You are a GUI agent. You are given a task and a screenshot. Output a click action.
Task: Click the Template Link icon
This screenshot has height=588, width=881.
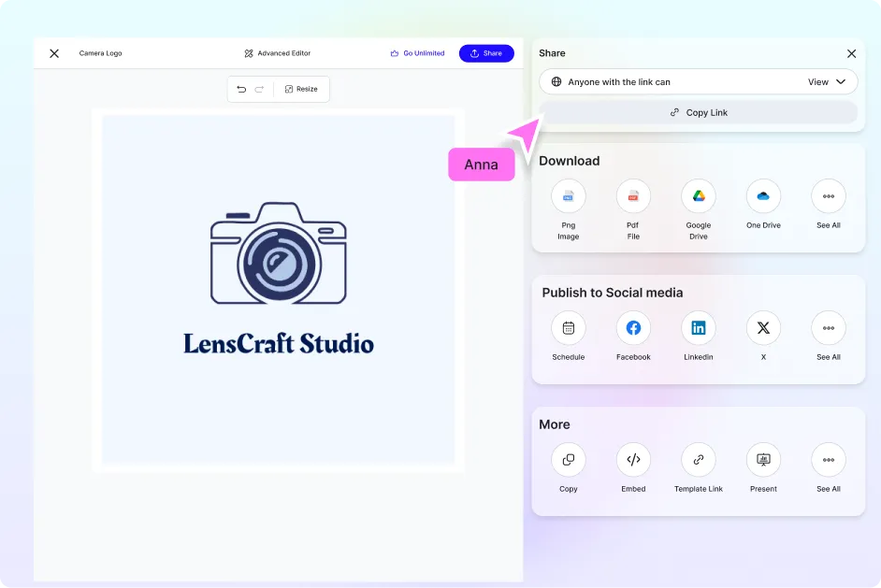tap(698, 460)
